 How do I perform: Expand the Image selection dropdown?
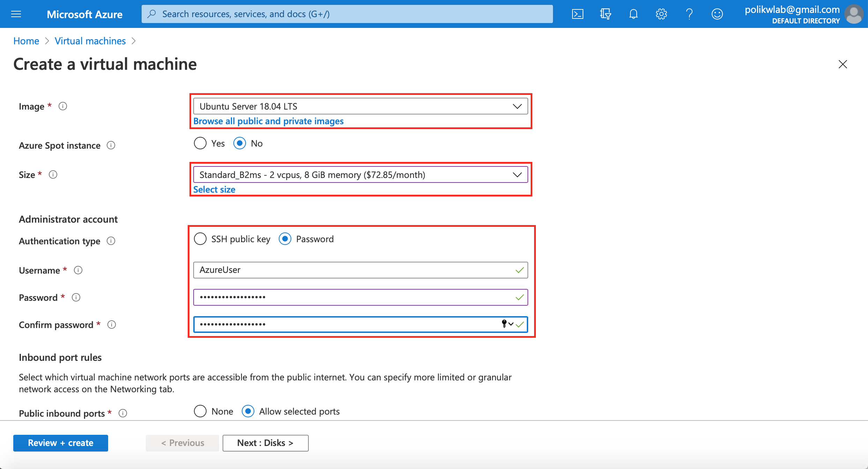[x=516, y=106]
